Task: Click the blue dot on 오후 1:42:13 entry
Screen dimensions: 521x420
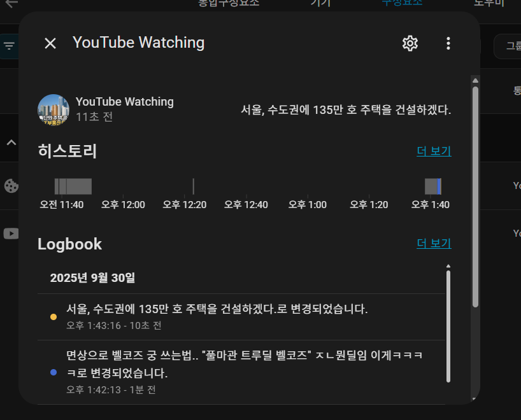Action: (53, 372)
